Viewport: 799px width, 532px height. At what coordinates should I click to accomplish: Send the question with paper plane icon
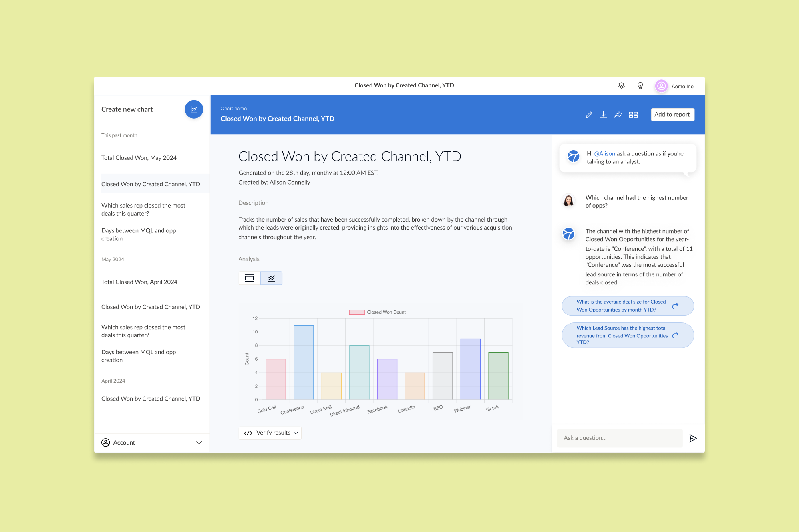tap(693, 438)
